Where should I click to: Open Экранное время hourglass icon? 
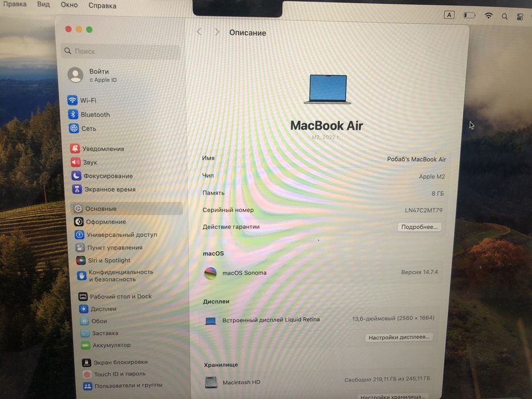click(x=77, y=189)
